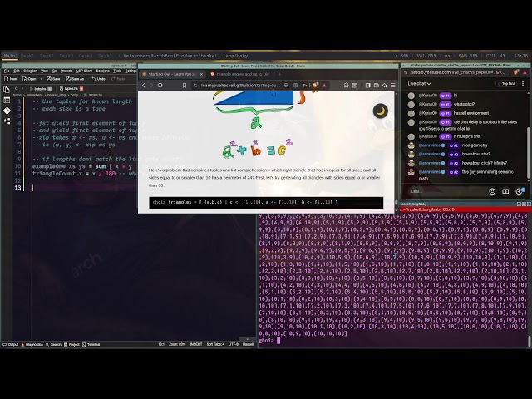Open browser extensions puzzle icon
This screenshot has height=399, width=532.
click(x=346, y=85)
